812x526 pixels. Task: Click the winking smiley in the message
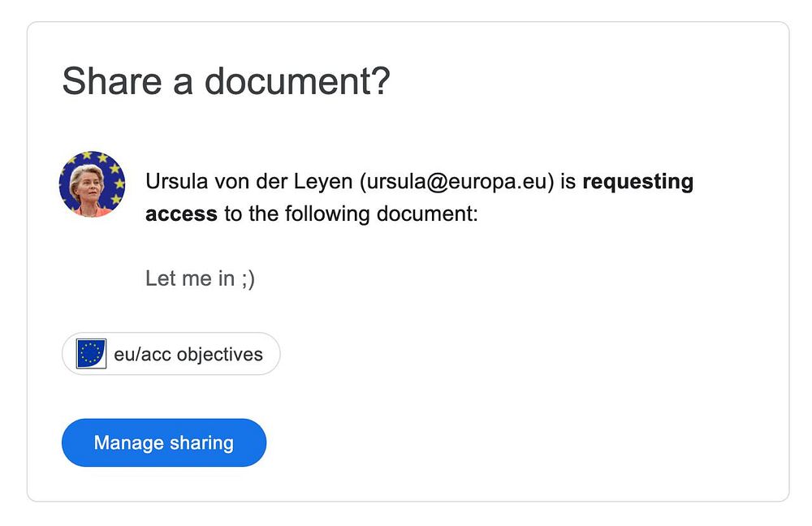click(247, 278)
